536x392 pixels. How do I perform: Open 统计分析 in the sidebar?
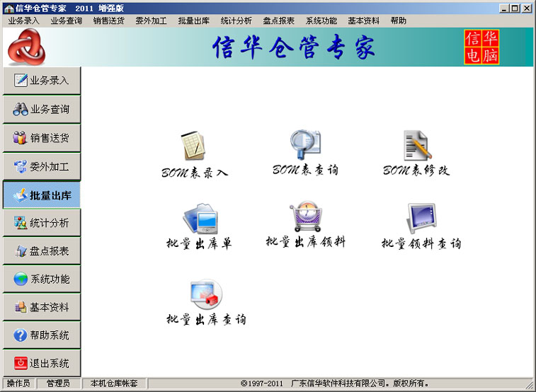42,223
